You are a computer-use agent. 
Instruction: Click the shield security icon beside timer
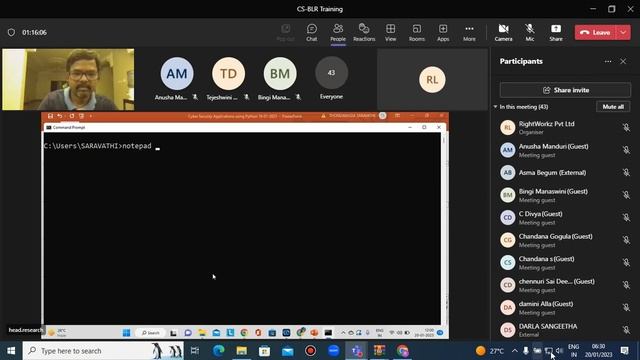[11, 32]
